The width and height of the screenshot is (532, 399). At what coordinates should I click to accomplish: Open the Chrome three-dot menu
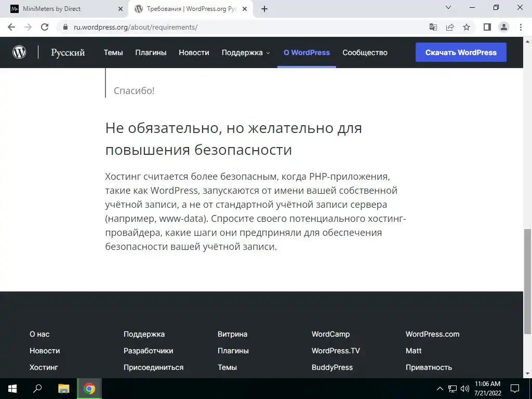point(521,27)
